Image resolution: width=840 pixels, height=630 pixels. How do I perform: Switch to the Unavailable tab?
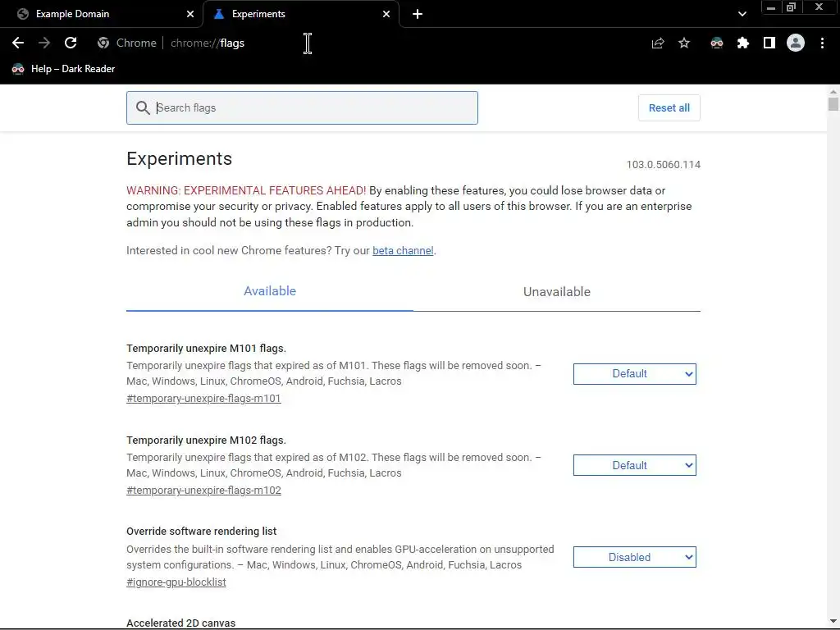point(556,292)
